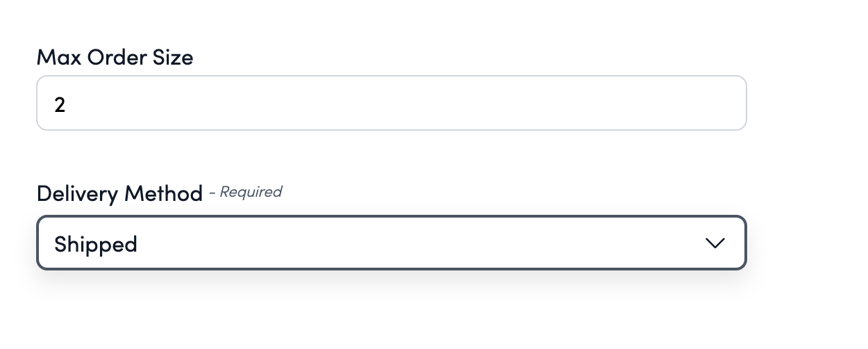Open the Delivery Method dropdown
Screen dimensions: 868x349
pos(391,243)
